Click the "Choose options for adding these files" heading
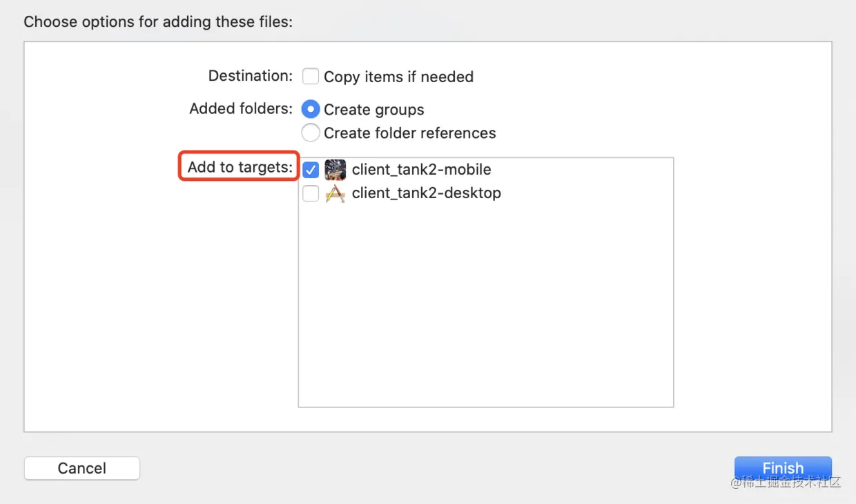 (x=158, y=22)
